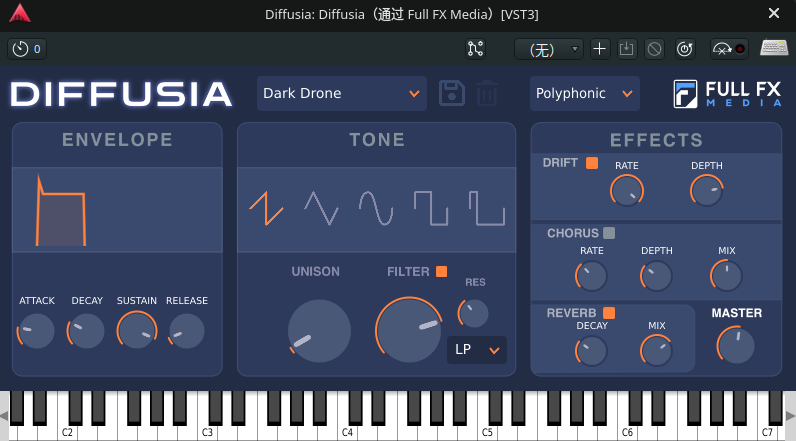
Task: Toggle the plugin bypass icon
Action: click(x=654, y=49)
